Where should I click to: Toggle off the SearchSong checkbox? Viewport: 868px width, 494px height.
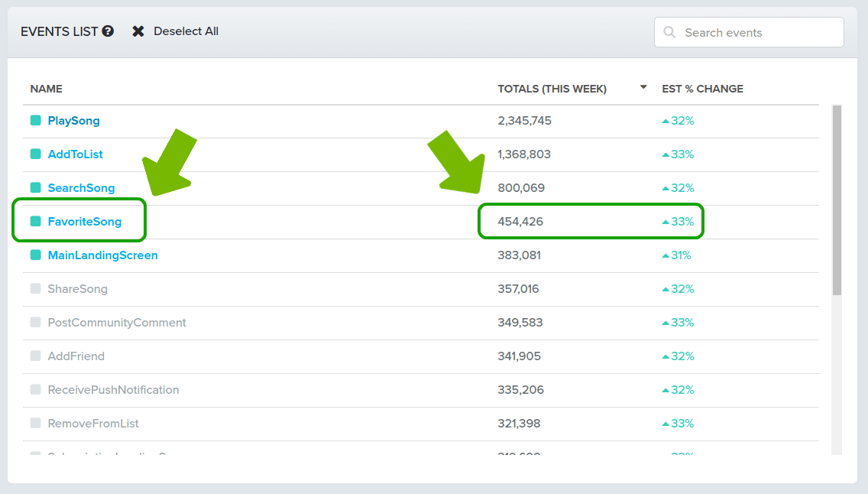coord(35,187)
